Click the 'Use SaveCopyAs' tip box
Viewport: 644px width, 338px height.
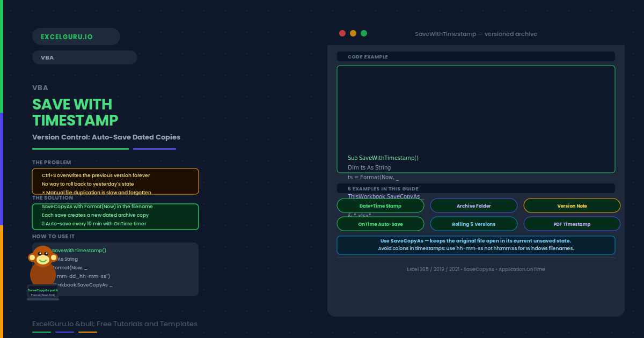pos(476,245)
